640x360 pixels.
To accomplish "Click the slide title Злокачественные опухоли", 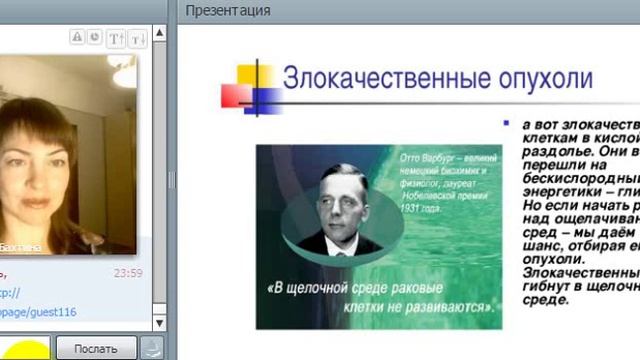I will tap(438, 78).
